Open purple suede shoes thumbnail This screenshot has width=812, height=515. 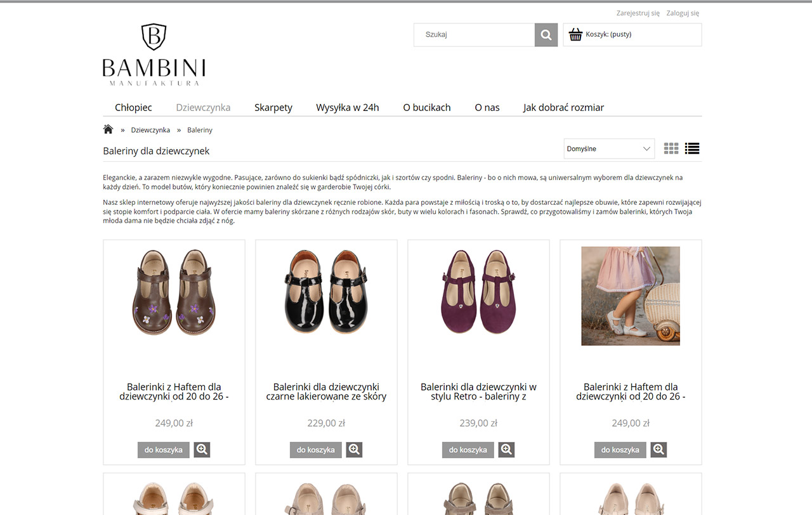point(478,292)
